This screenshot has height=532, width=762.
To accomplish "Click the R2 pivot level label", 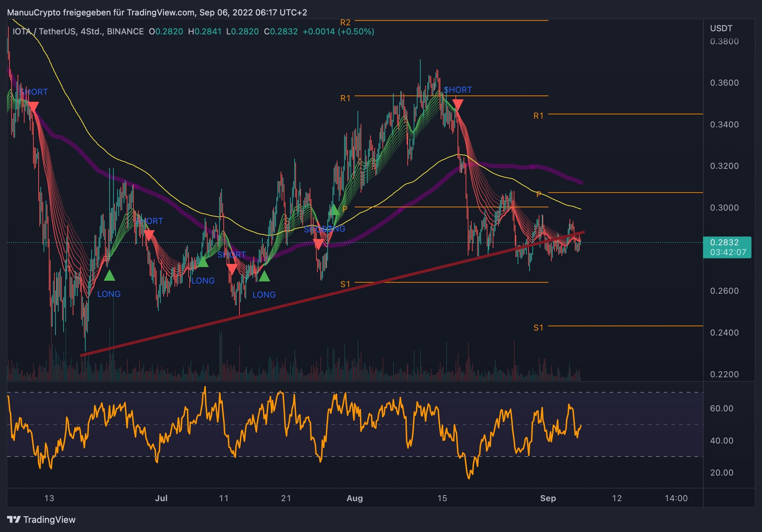I will pos(346,22).
